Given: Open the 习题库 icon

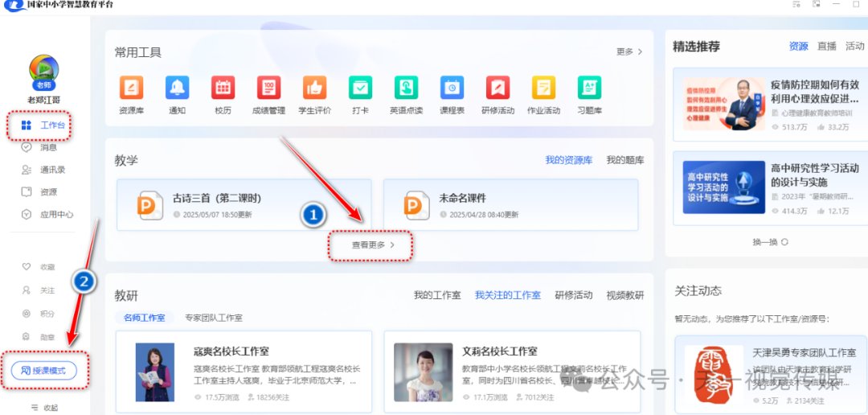Looking at the screenshot, I should 589,88.
